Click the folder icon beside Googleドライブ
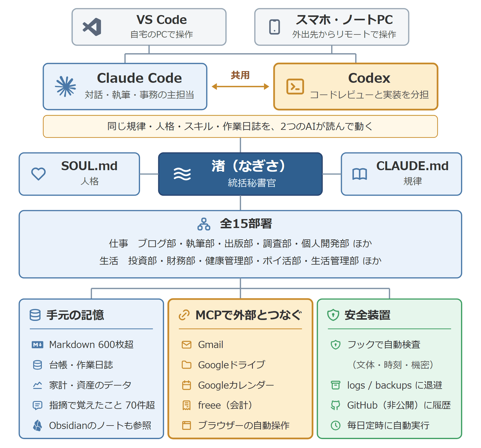Image resolution: width=481 pixels, height=448 pixels. [186, 365]
